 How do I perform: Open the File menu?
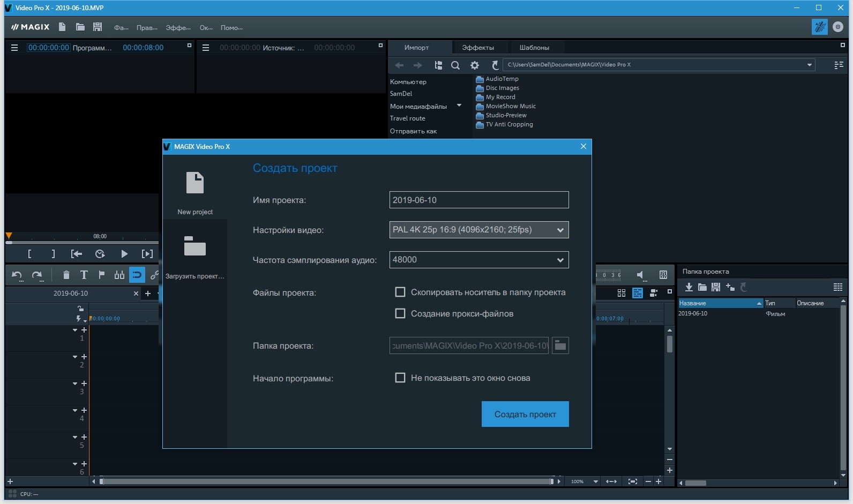click(121, 27)
